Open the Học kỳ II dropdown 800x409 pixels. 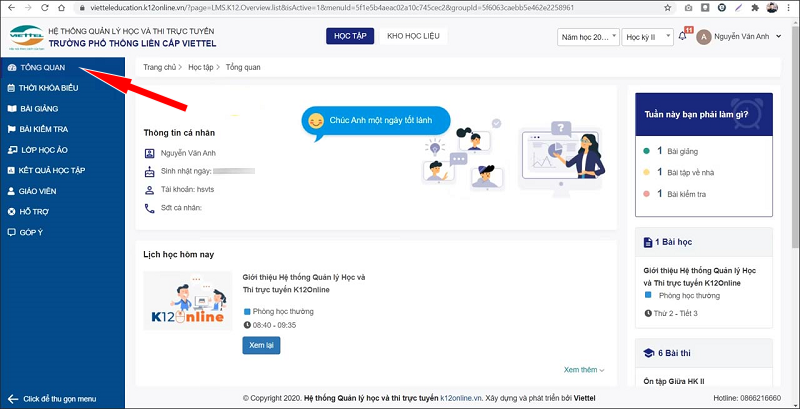tap(647, 37)
